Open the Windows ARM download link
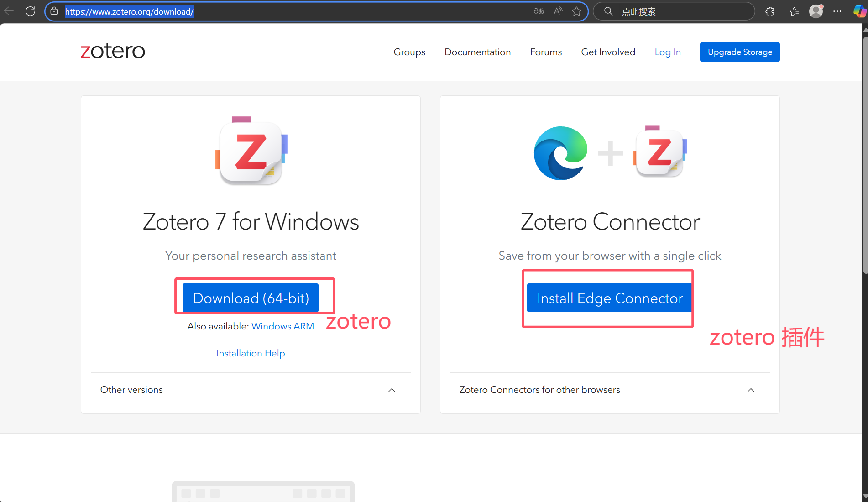The image size is (868, 502). pyautogui.click(x=282, y=326)
